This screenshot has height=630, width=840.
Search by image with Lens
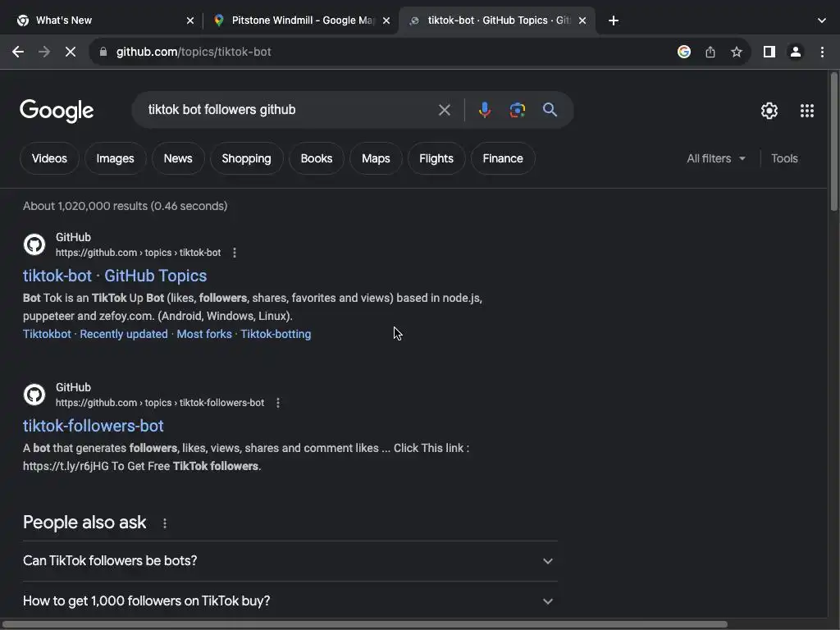(517, 110)
